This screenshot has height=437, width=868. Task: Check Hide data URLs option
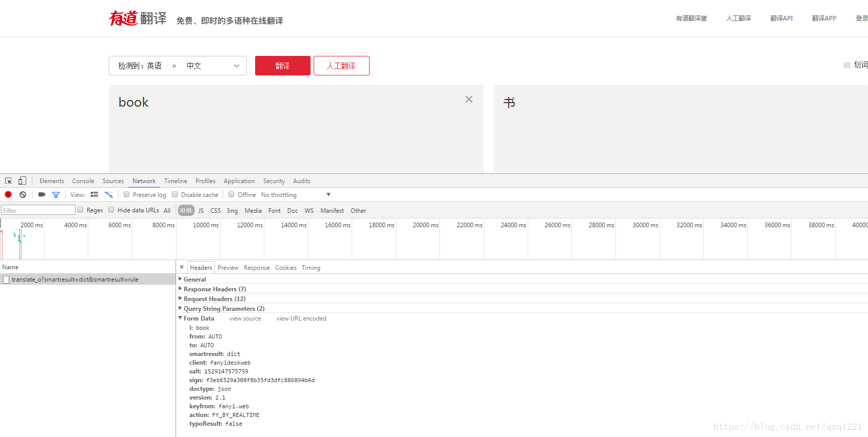coord(111,210)
